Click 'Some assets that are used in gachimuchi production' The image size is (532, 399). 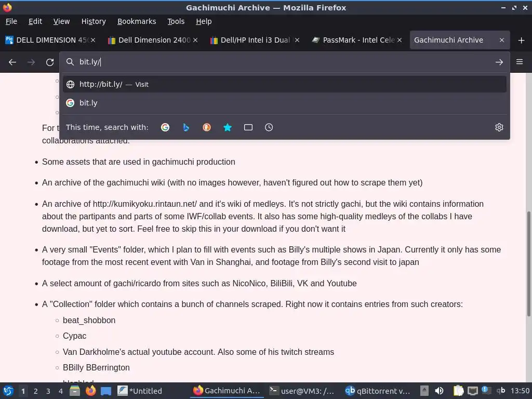click(x=138, y=162)
